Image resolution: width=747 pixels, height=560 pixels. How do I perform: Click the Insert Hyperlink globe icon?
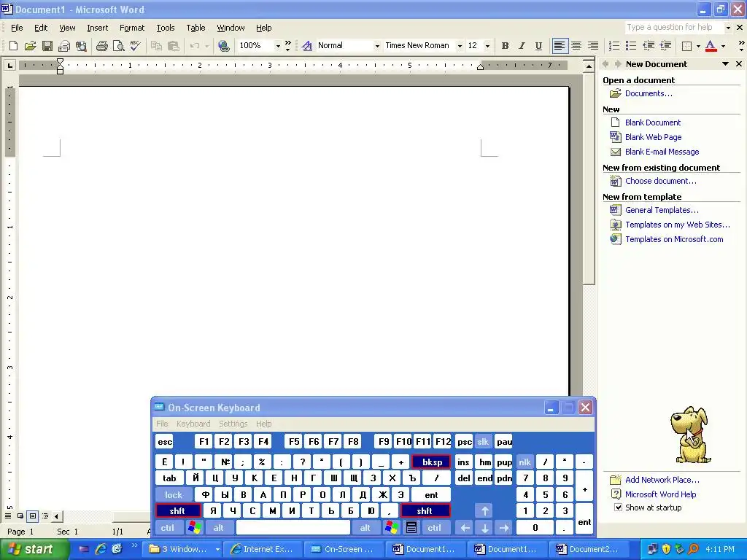click(223, 46)
